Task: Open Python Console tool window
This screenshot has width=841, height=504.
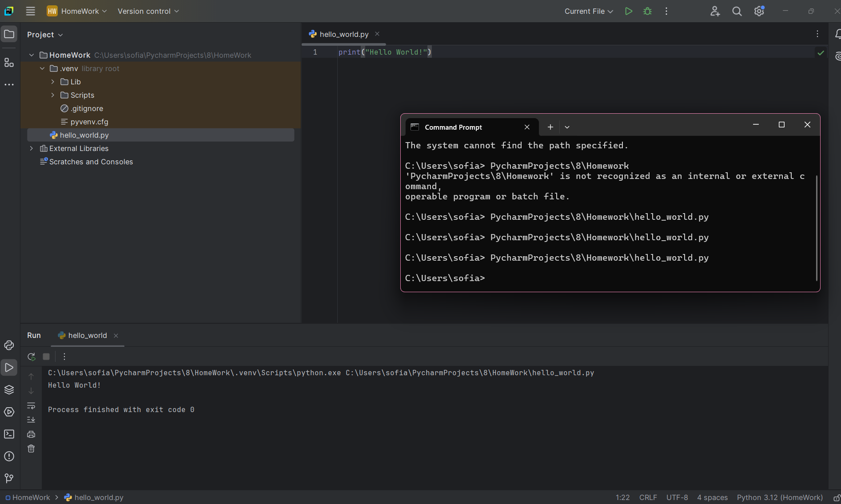Action: click(x=9, y=345)
